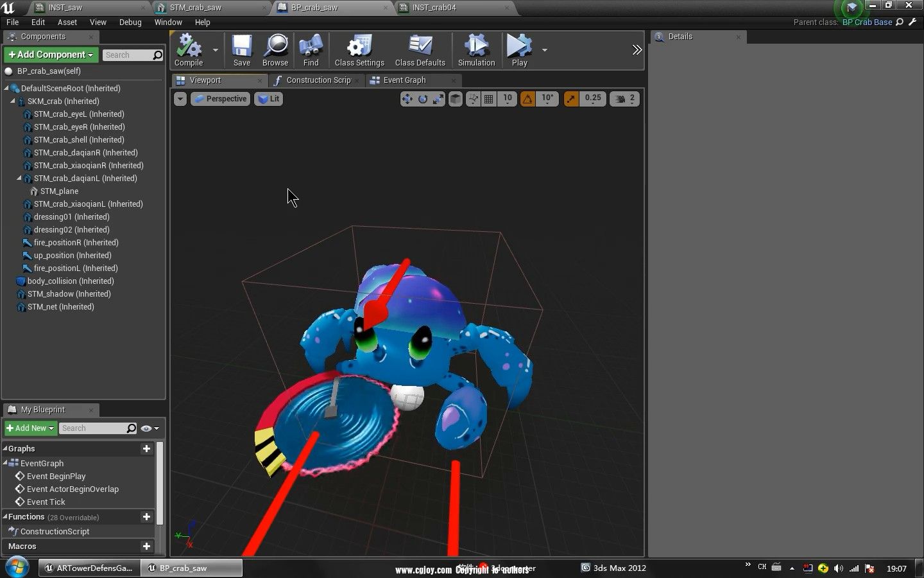
Task: Click the volume tray icon
Action: 839,568
